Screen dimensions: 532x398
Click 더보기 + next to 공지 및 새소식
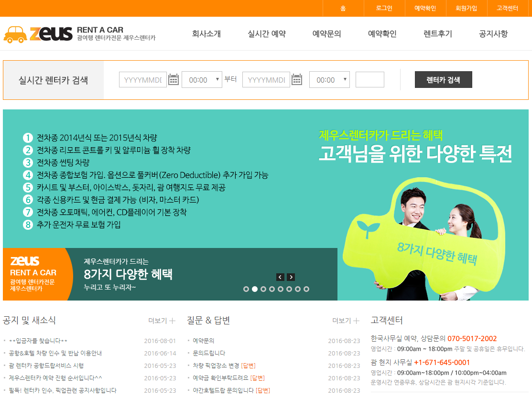coord(162,321)
